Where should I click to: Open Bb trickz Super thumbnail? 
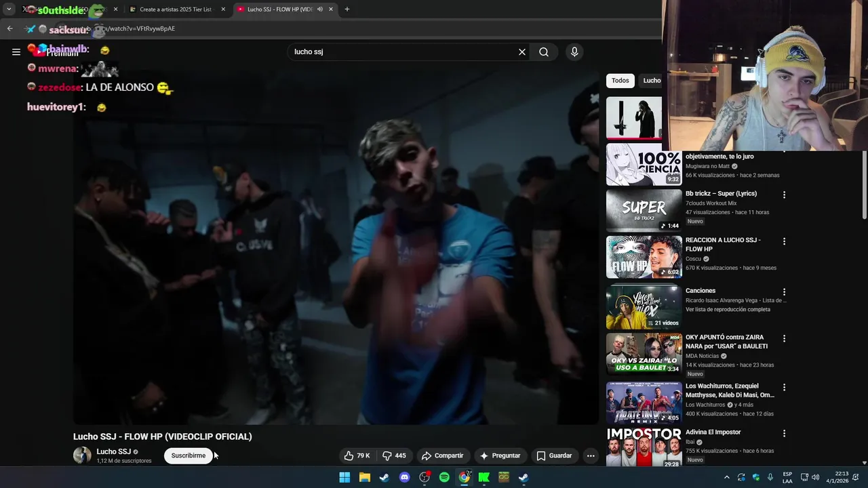[644, 210]
